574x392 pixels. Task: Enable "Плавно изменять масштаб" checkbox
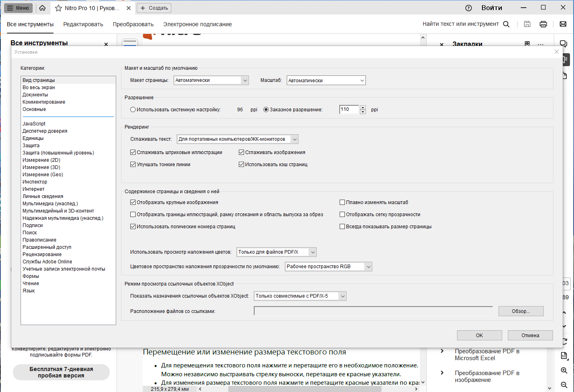[x=342, y=202]
